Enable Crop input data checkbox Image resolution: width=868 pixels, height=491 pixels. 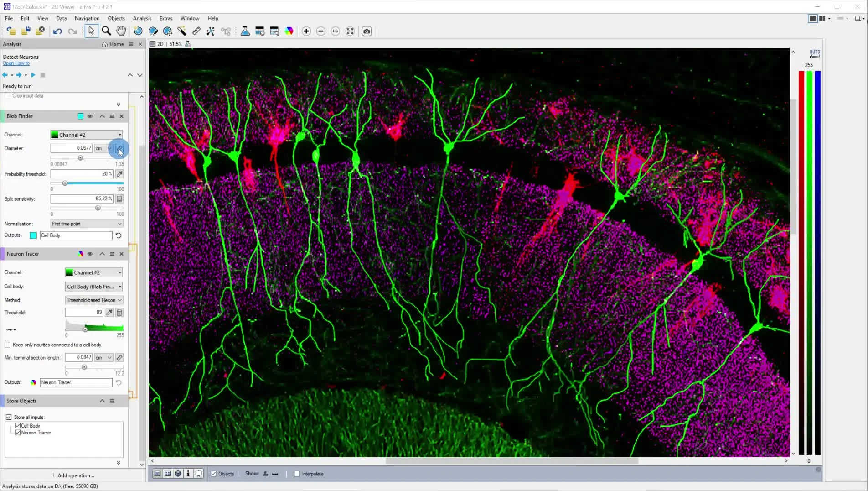[x=7, y=96]
